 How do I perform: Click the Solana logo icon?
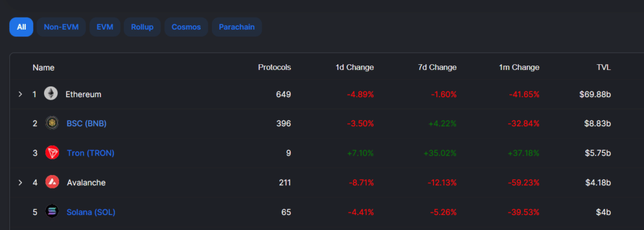point(52,212)
